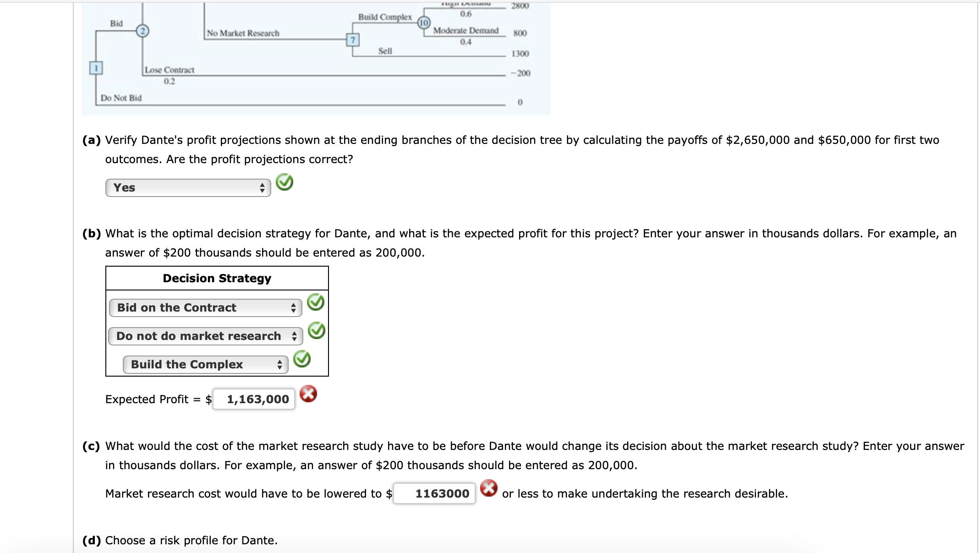The width and height of the screenshot is (980, 553).
Task: Click the Expected Profit input field
Action: coord(254,400)
